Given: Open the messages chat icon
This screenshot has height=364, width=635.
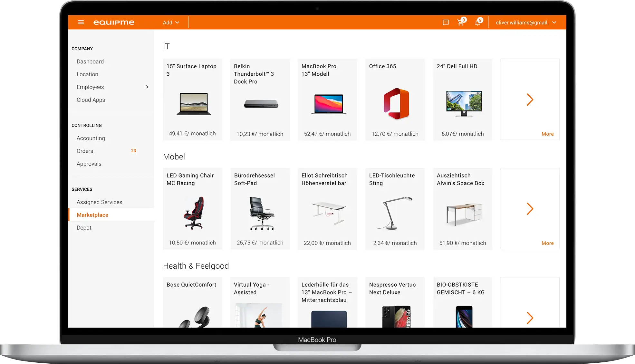Looking at the screenshot, I should [446, 23].
